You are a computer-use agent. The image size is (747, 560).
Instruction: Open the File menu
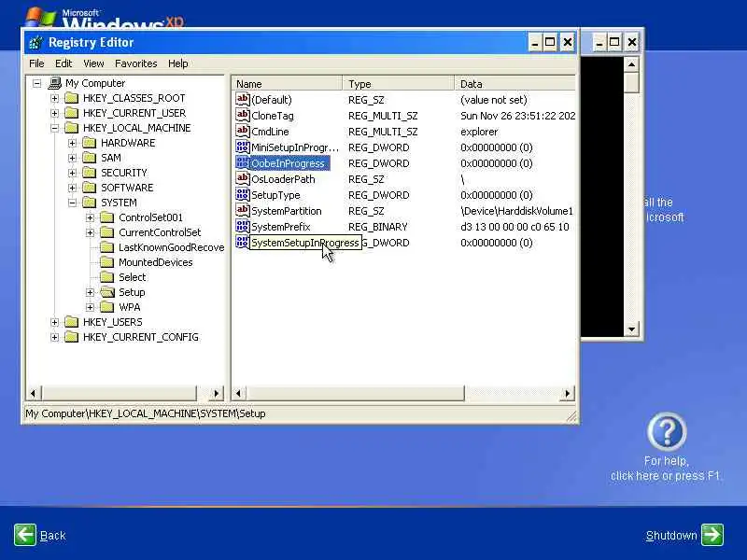click(36, 63)
